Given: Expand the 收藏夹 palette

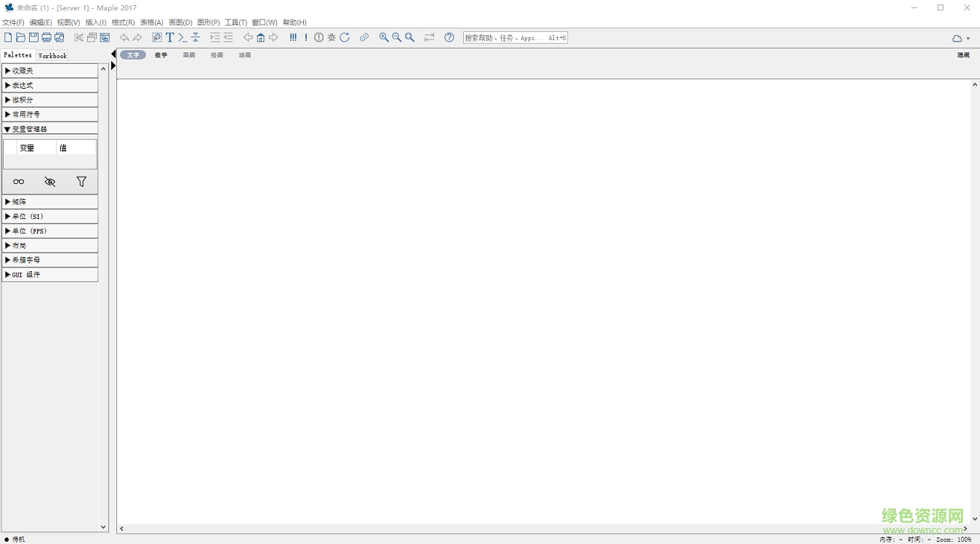Looking at the screenshot, I should [x=50, y=71].
